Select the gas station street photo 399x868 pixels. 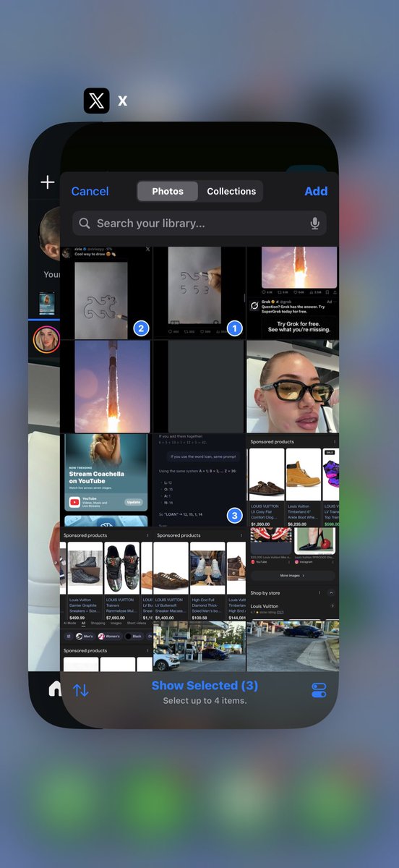click(x=198, y=646)
